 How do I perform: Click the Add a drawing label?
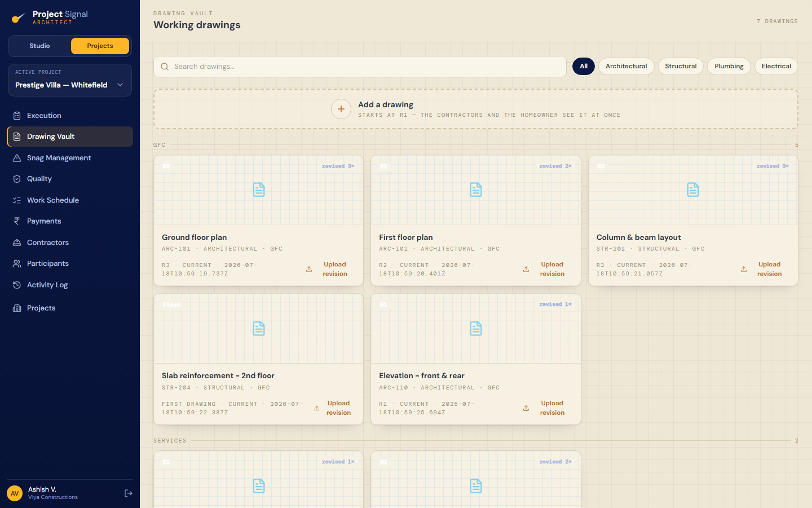386,104
